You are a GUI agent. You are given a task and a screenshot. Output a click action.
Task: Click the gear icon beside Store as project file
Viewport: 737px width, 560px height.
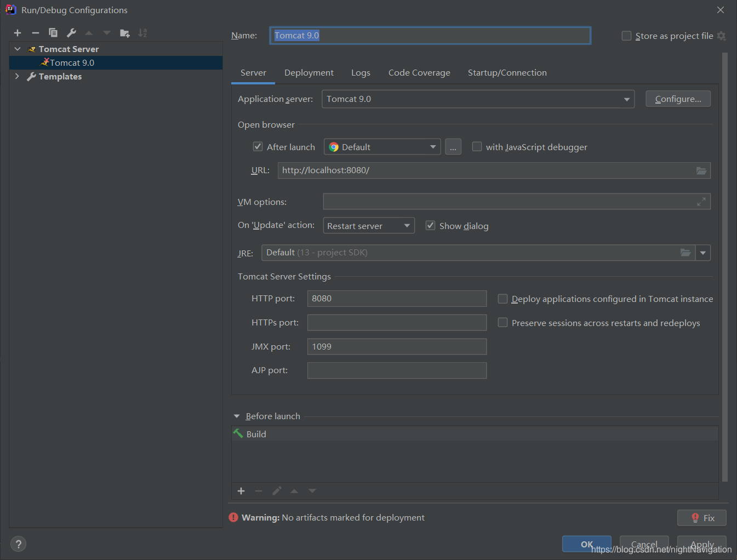[x=721, y=36]
